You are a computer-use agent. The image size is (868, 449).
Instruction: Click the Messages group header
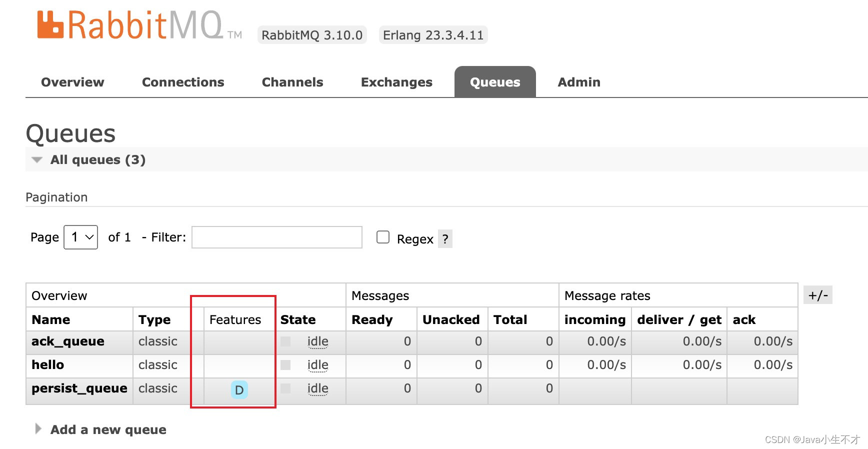(380, 295)
